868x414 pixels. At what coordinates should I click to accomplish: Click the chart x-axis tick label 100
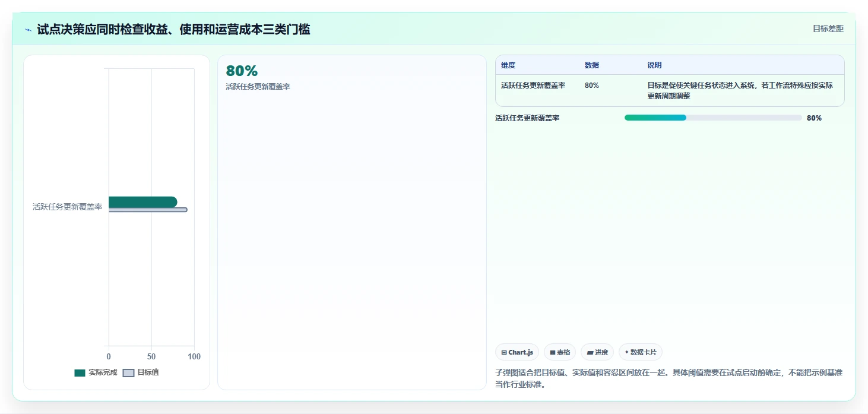point(194,356)
